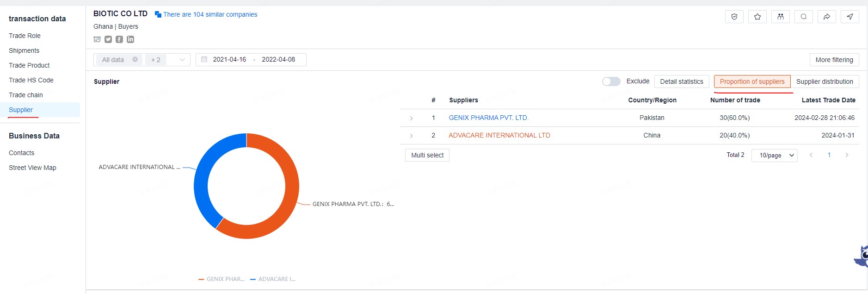Go to the previous page arrow
This screenshot has height=294, width=868.
[811, 155]
